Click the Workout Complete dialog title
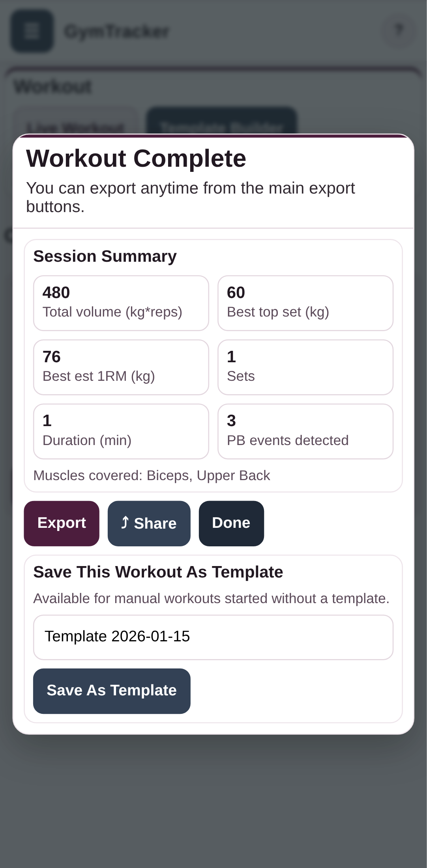427x868 pixels. click(x=136, y=158)
